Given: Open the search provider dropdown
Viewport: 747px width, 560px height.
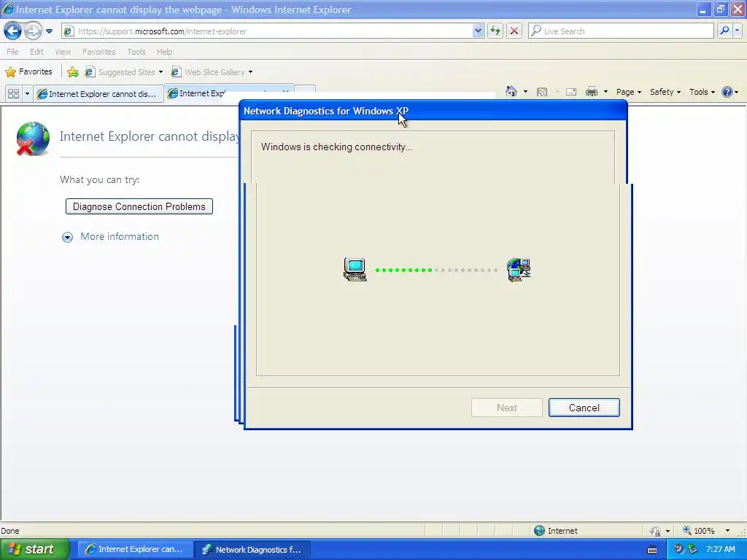Looking at the screenshot, I should pyautogui.click(x=738, y=31).
